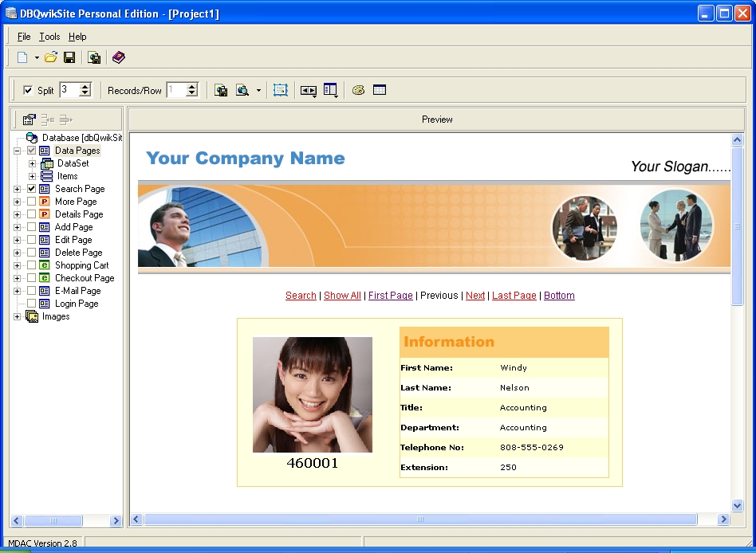Uncheck the Search Page checkbox
The height and width of the screenshot is (553, 756).
click(32, 189)
